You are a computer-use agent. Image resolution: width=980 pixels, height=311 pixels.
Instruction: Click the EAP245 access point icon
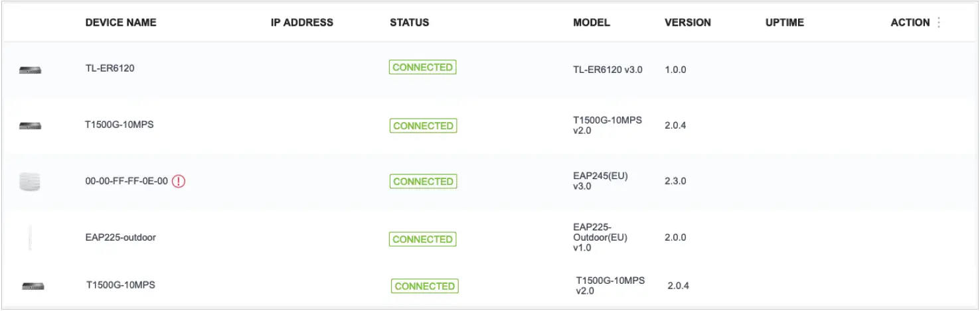30,181
